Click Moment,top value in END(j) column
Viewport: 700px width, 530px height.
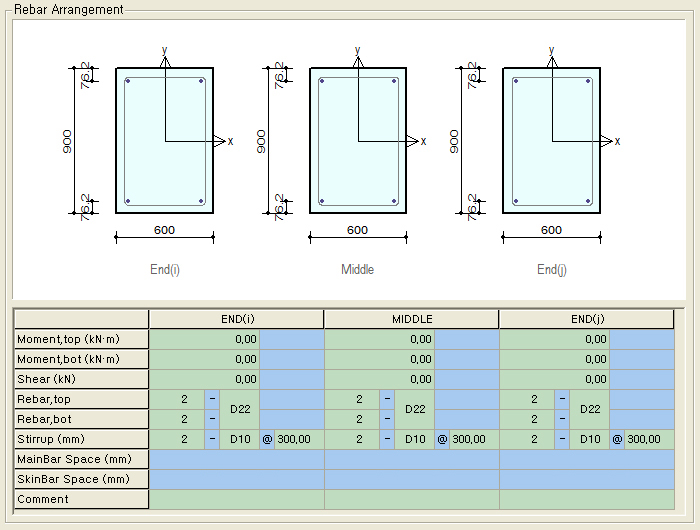click(554, 339)
